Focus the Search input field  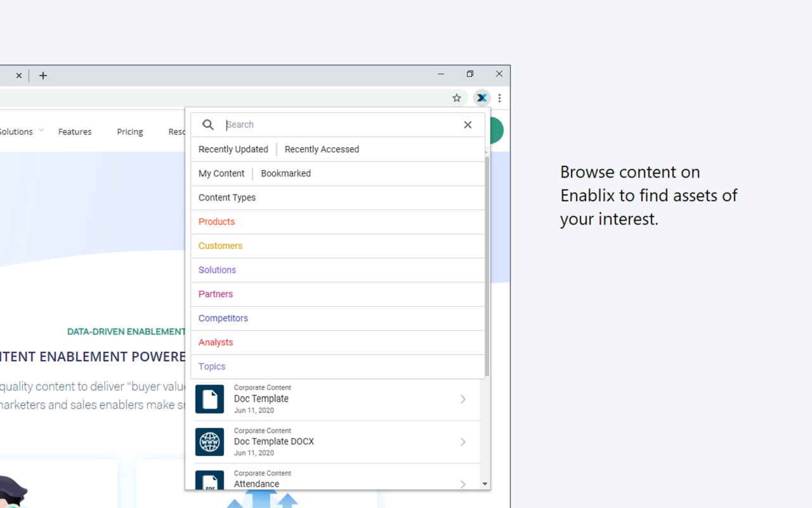click(339, 124)
